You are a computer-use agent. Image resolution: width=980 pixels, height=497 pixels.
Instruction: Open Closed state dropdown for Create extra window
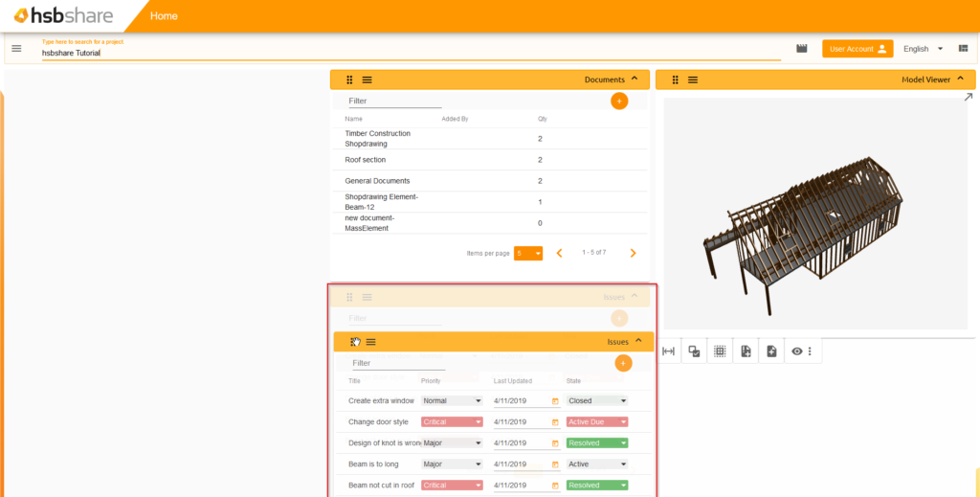tap(597, 400)
